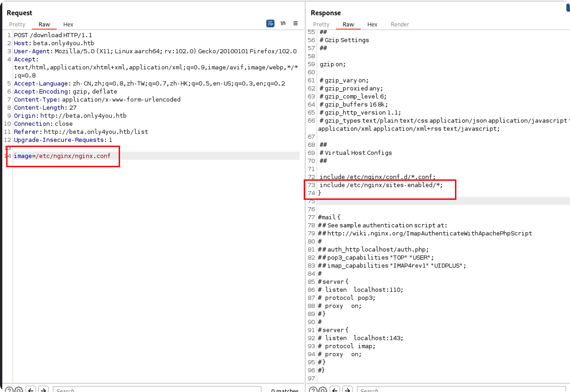Screen dimensions: 570x392
Task: Toggle show non-printable characters \n button
Action: point(283,23)
